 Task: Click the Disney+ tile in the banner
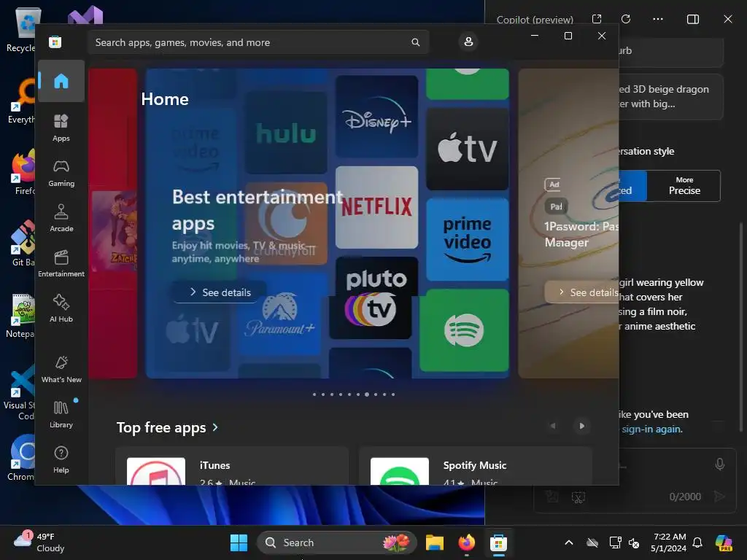point(376,117)
